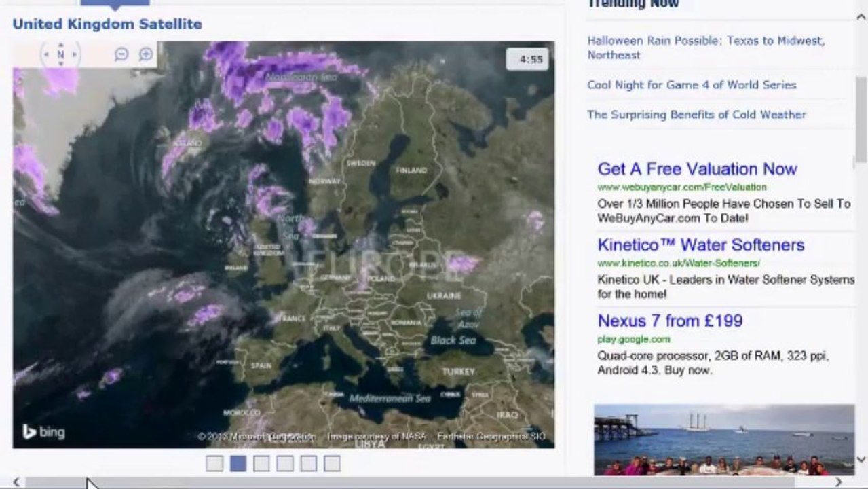
Task: Select third satellite frame square
Action: click(261, 463)
